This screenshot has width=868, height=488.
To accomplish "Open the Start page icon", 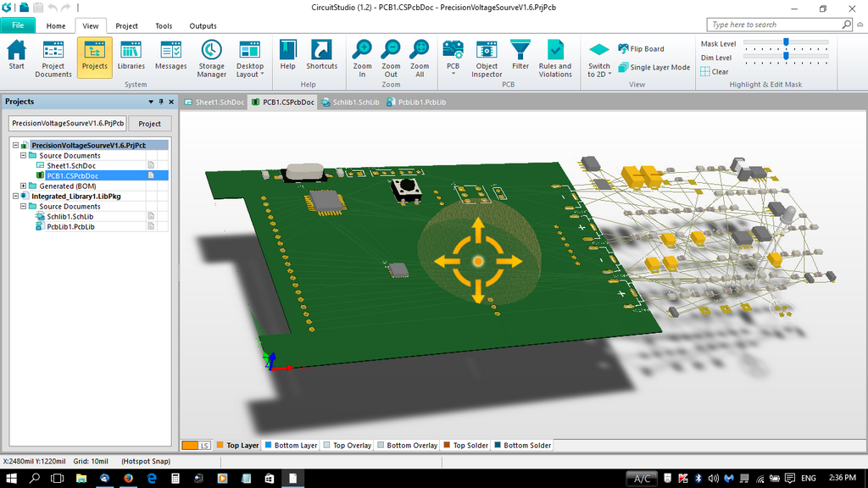I will click(17, 55).
